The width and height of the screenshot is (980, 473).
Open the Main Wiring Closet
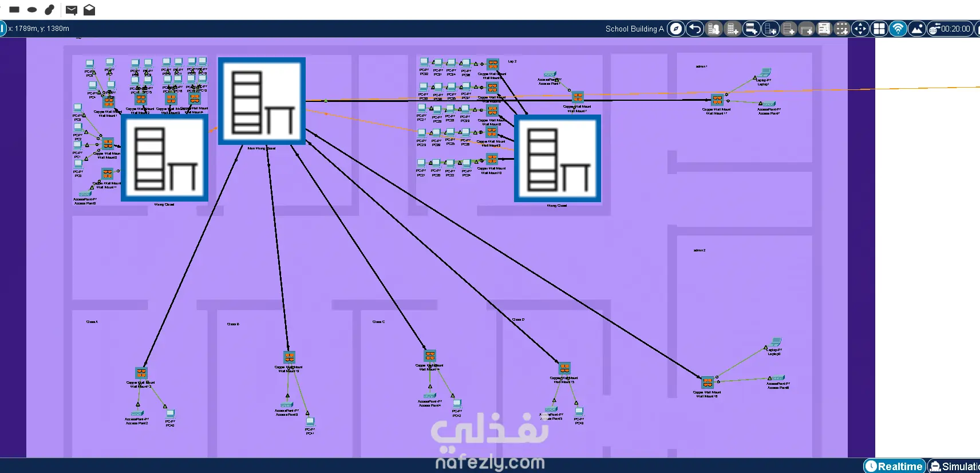coord(262,101)
